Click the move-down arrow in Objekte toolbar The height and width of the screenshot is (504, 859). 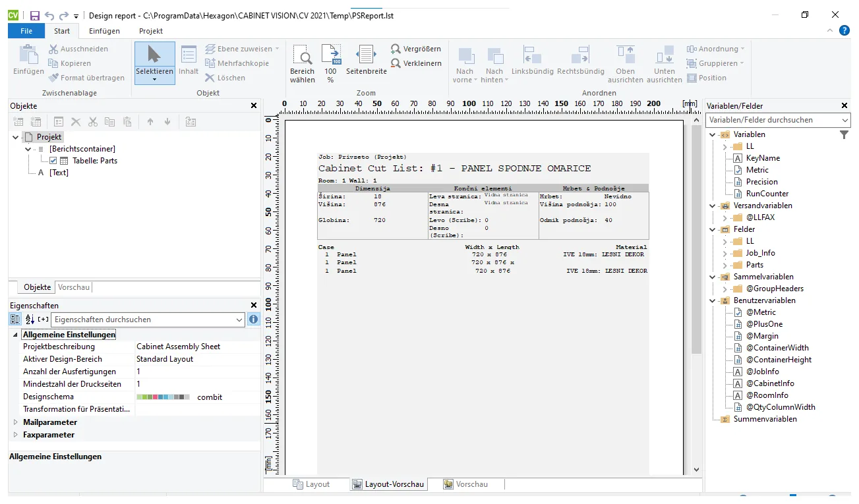(x=167, y=122)
